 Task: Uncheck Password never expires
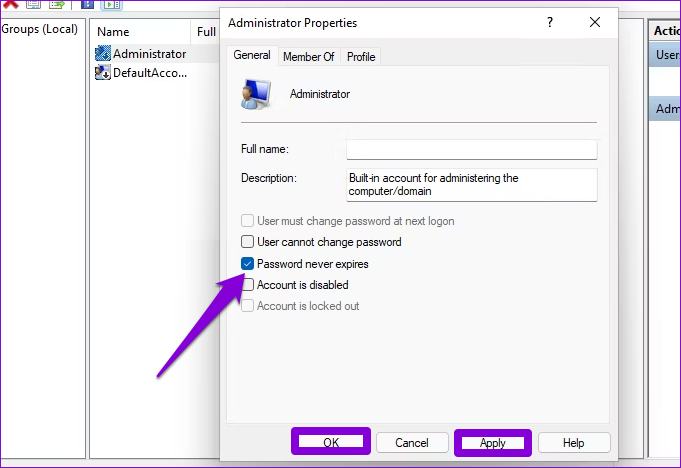pos(247,264)
